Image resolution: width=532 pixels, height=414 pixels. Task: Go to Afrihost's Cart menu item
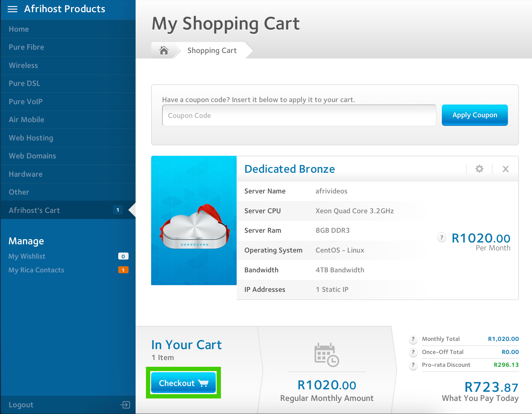[x=34, y=210]
